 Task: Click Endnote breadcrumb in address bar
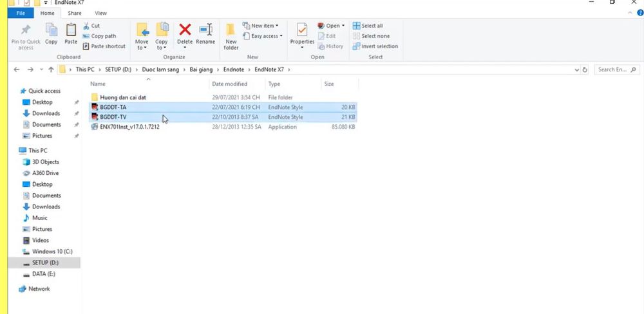[x=234, y=69]
